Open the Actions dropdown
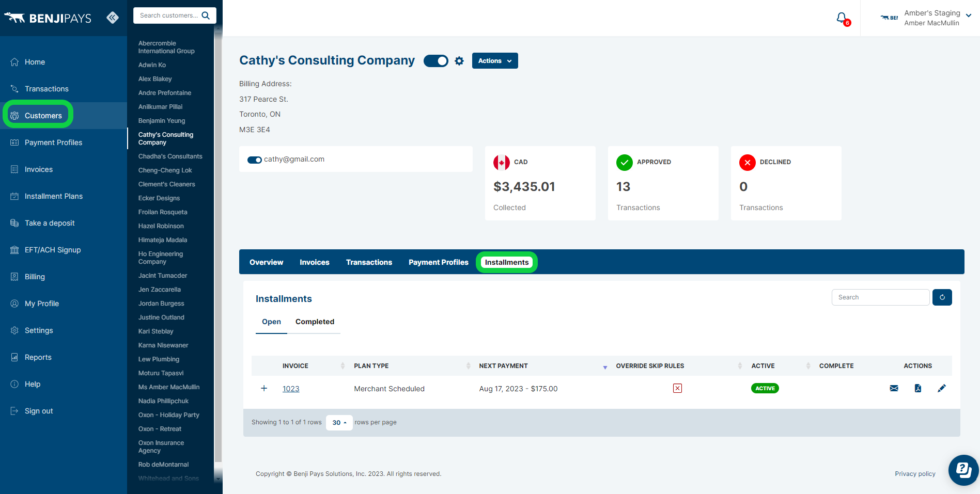This screenshot has height=494, width=980. pyautogui.click(x=495, y=61)
